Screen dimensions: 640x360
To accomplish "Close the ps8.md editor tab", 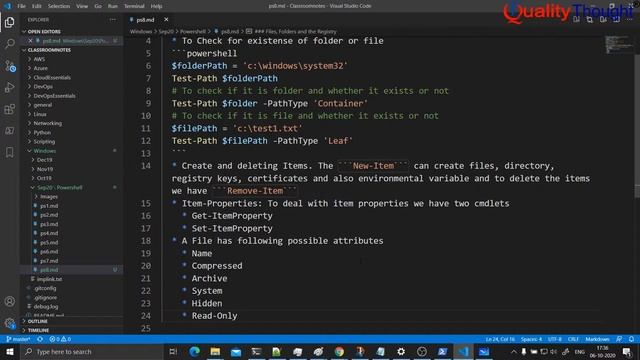I will pyautogui.click(x=166, y=20).
